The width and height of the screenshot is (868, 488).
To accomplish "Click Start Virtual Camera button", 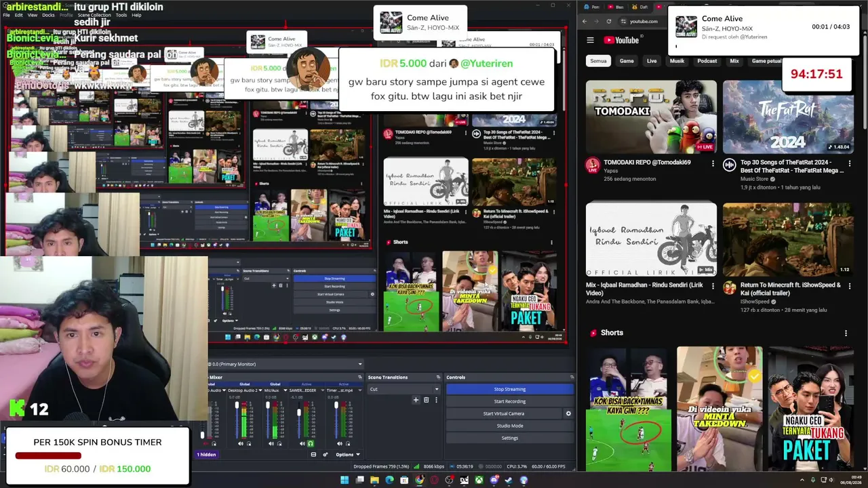I will click(x=503, y=413).
